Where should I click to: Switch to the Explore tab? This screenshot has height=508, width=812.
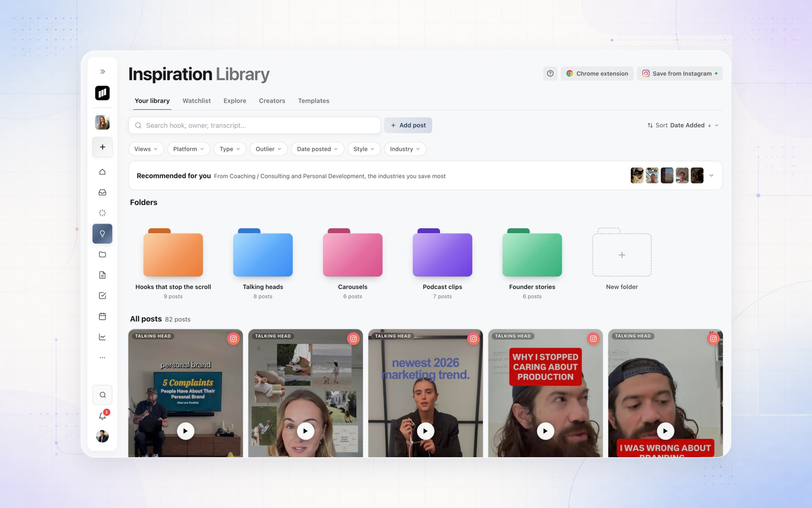(x=235, y=101)
